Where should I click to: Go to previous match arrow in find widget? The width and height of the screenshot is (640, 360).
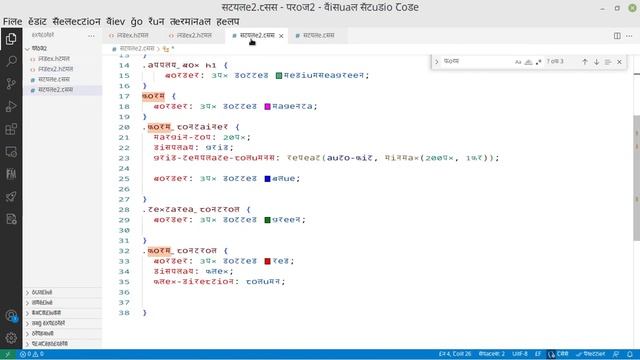coord(585,62)
